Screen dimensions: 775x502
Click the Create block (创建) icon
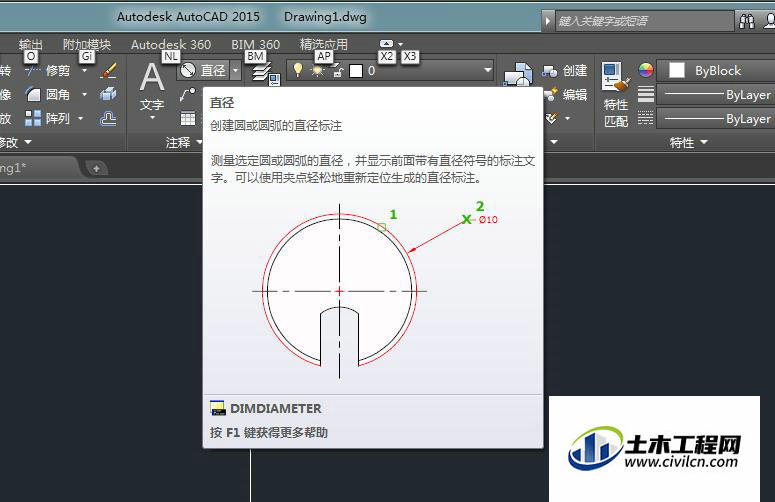550,71
